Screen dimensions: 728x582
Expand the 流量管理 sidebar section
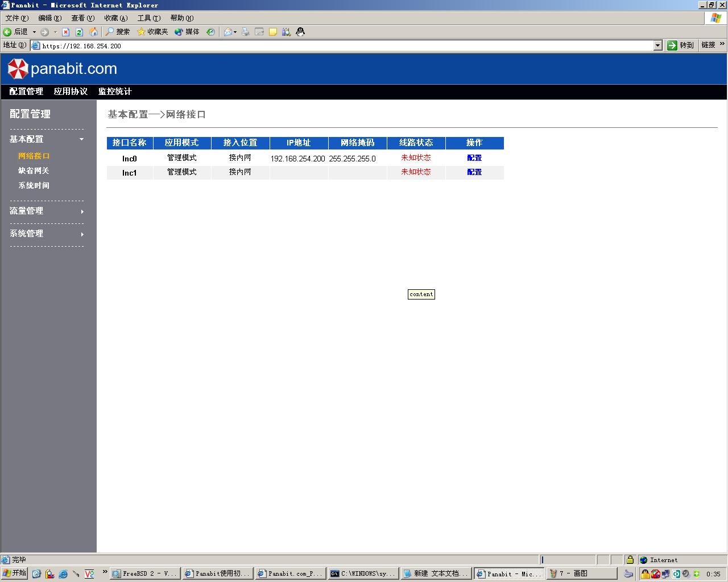click(x=47, y=211)
